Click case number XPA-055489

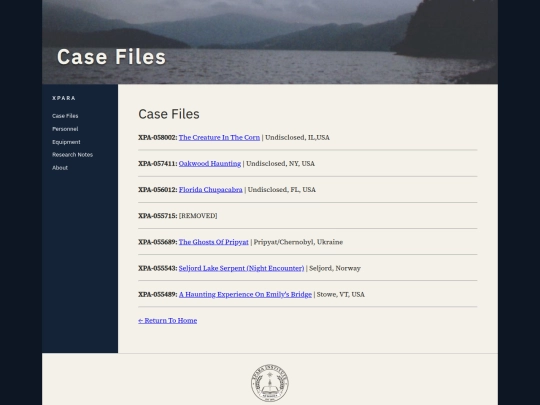click(x=158, y=294)
